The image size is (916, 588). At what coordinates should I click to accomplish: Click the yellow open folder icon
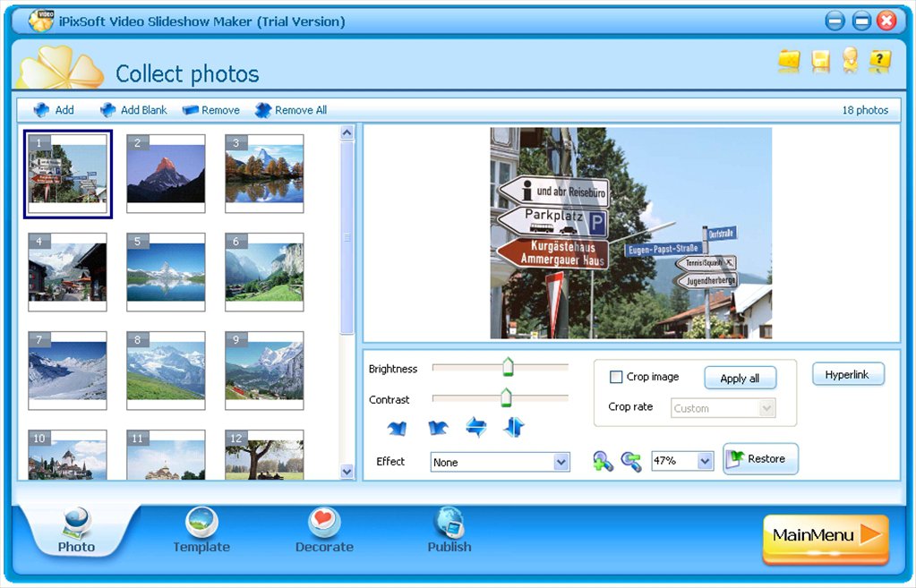(x=789, y=61)
